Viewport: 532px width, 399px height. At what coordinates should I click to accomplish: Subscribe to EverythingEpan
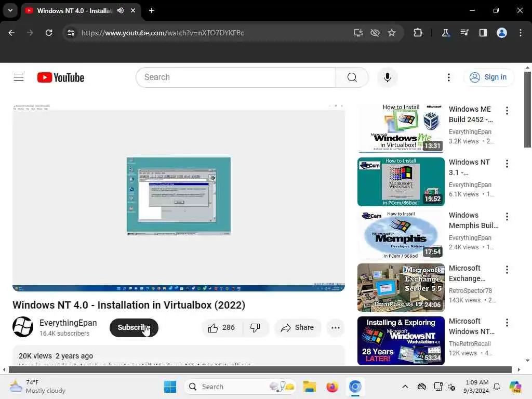[134, 327]
